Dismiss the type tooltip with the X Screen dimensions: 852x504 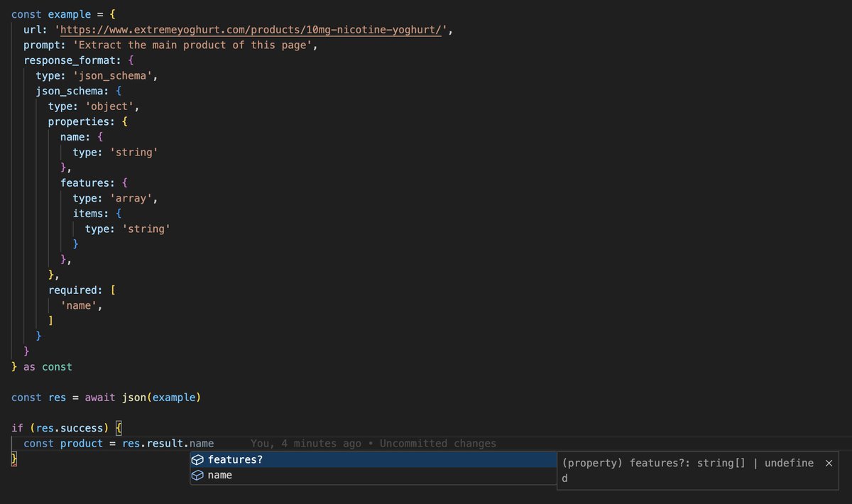tap(829, 462)
